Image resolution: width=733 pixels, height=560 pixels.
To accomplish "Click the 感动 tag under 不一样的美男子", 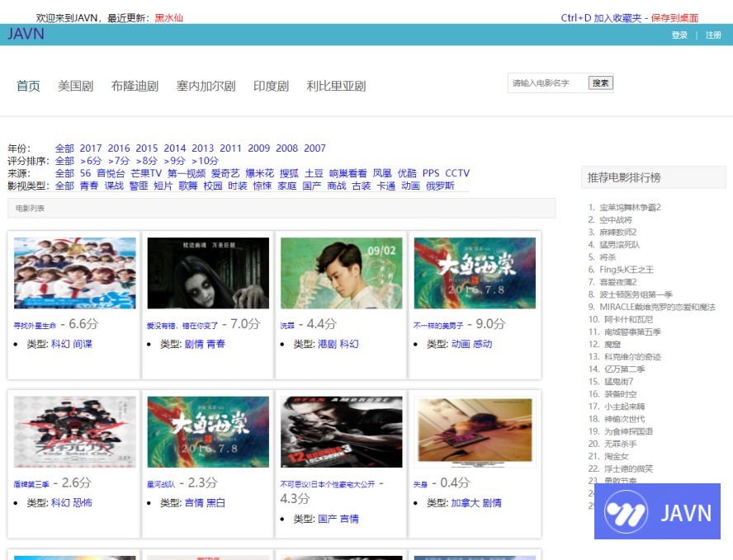I will coord(482,344).
